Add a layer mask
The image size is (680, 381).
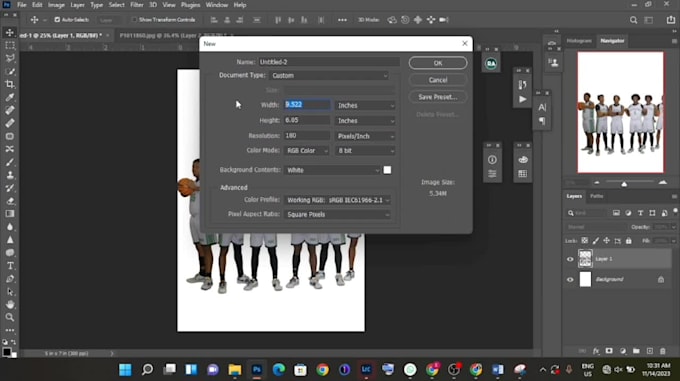[609, 351]
